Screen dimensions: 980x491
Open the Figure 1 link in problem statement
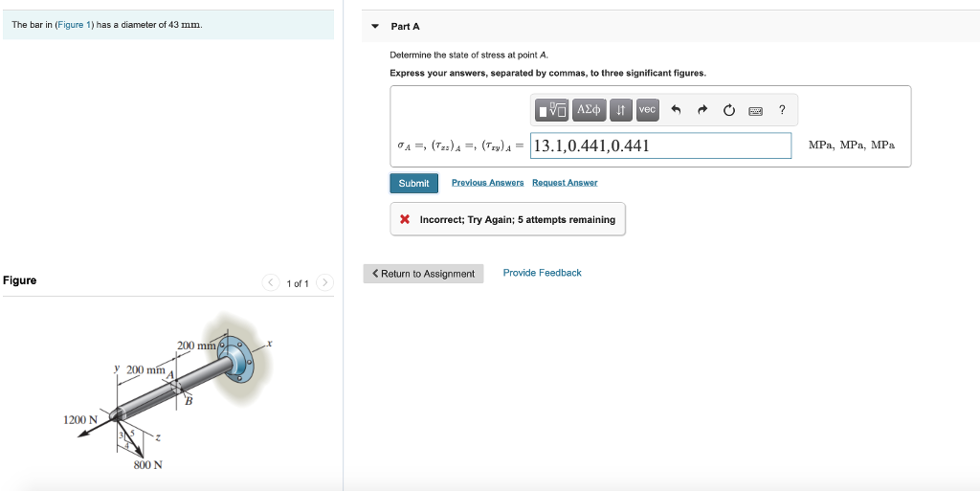pyautogui.click(x=75, y=25)
